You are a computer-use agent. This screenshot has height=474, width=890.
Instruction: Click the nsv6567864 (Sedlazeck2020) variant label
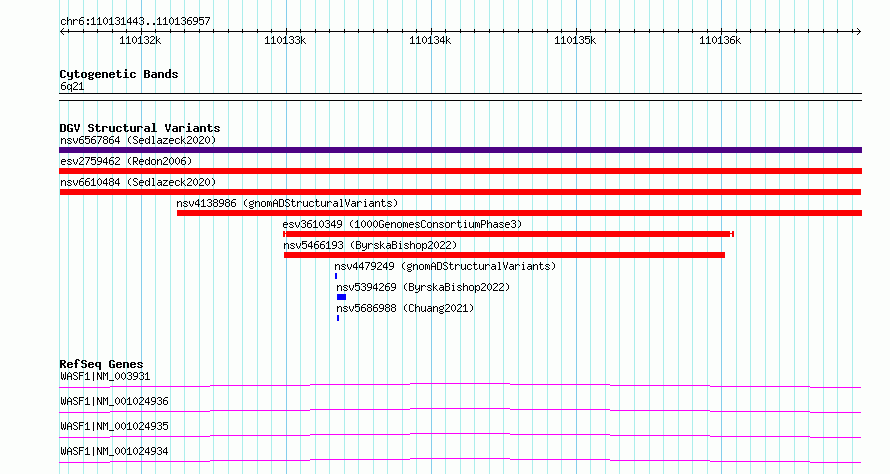[138, 140]
